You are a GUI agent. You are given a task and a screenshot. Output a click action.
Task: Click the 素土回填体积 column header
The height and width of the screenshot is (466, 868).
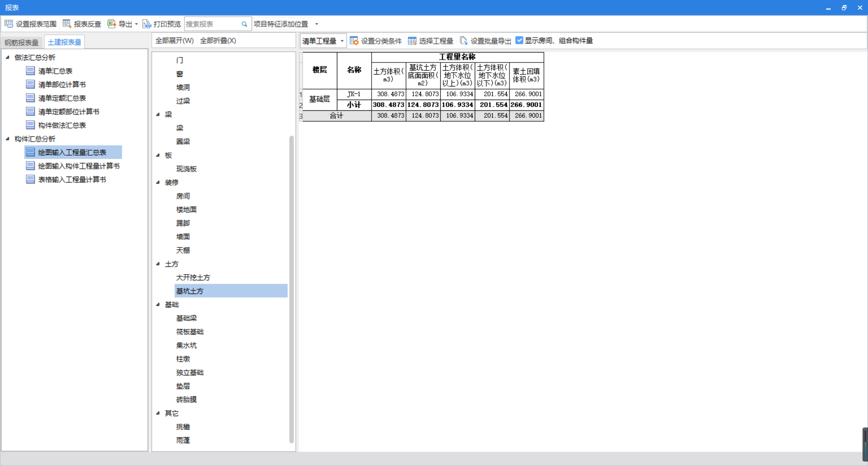pyautogui.click(x=526, y=75)
